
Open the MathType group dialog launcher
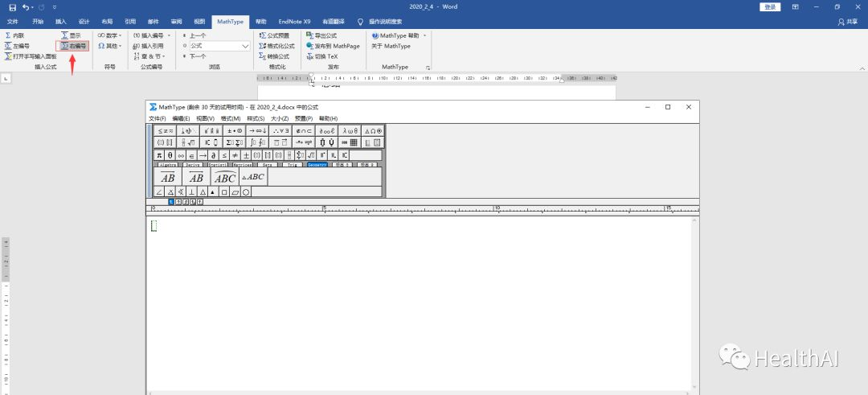pos(428,68)
